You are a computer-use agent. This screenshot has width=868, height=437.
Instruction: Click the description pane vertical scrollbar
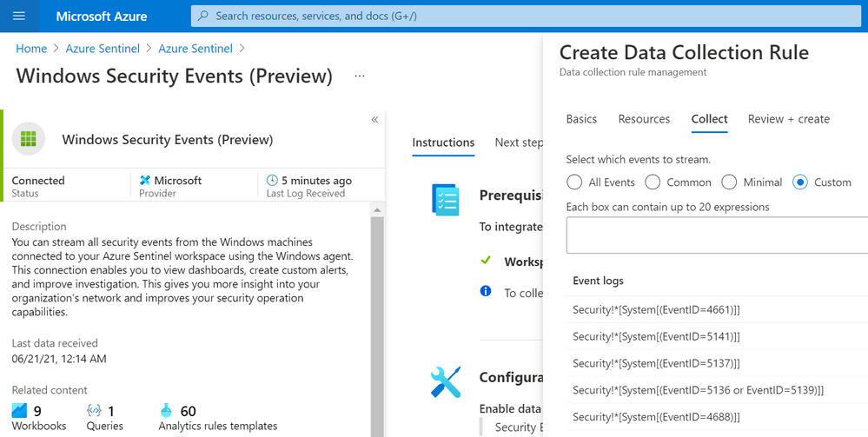377,327
